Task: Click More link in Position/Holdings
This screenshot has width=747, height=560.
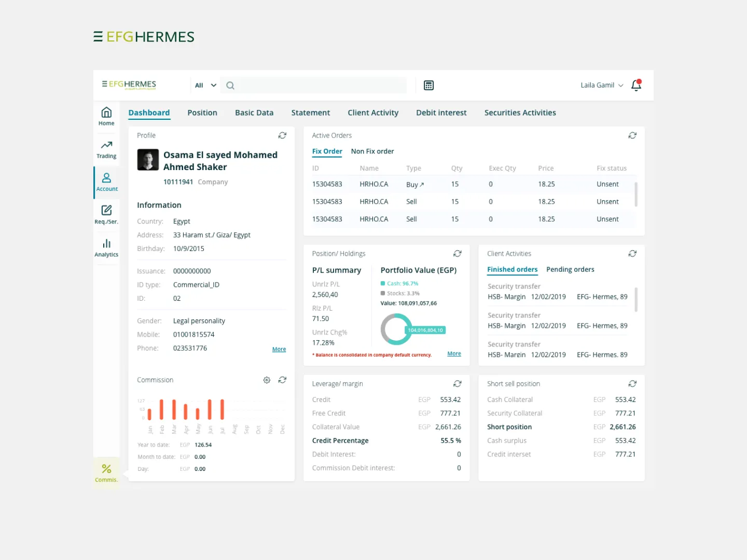Action: (x=454, y=354)
